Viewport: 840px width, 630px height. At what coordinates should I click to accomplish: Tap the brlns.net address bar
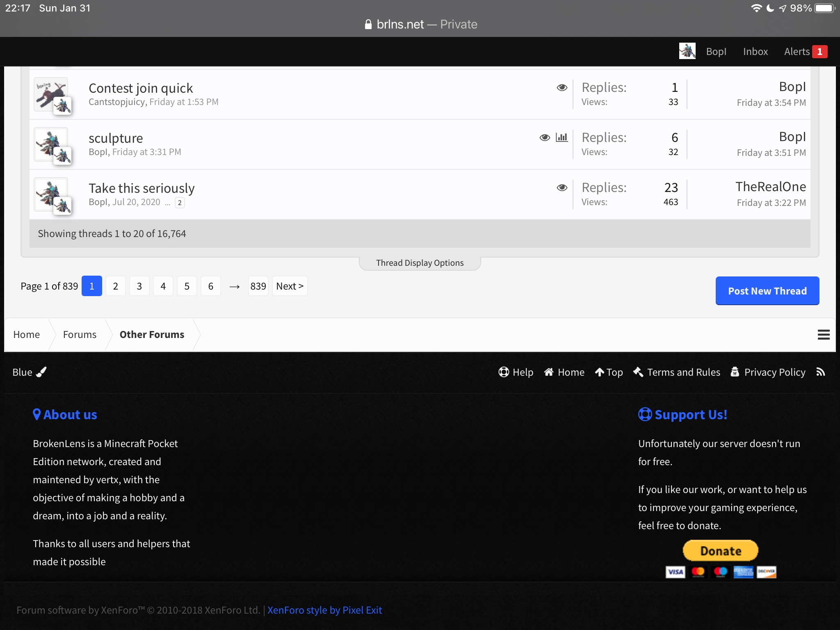[x=420, y=24]
